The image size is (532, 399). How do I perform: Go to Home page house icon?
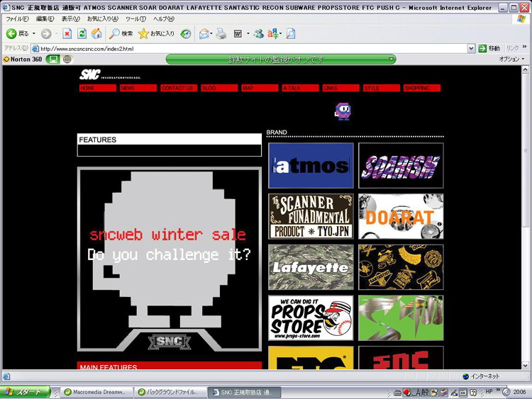click(x=96, y=33)
